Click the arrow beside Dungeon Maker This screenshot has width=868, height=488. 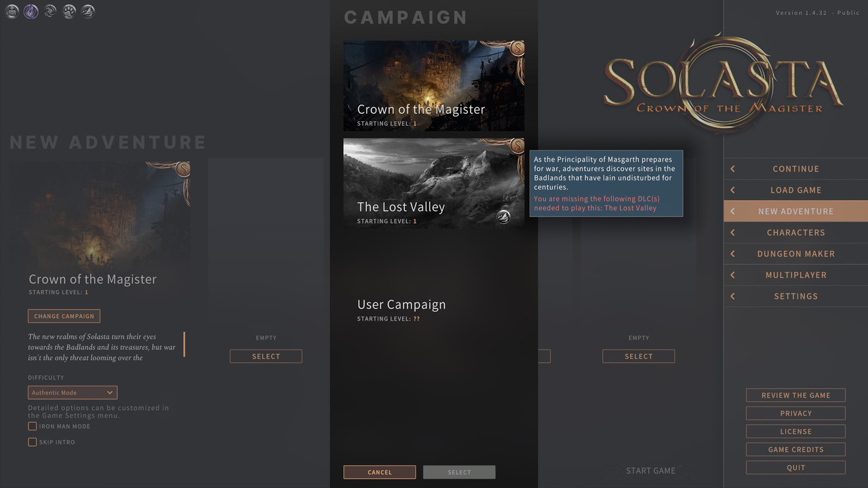(x=732, y=253)
